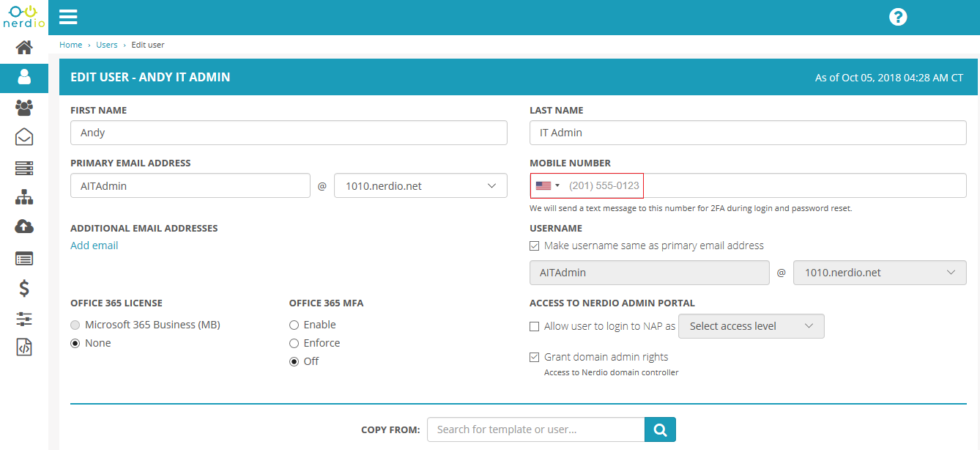The image size is (980, 450).
Task: Open the network hierarchy sidebar icon
Action: pyautogui.click(x=24, y=197)
